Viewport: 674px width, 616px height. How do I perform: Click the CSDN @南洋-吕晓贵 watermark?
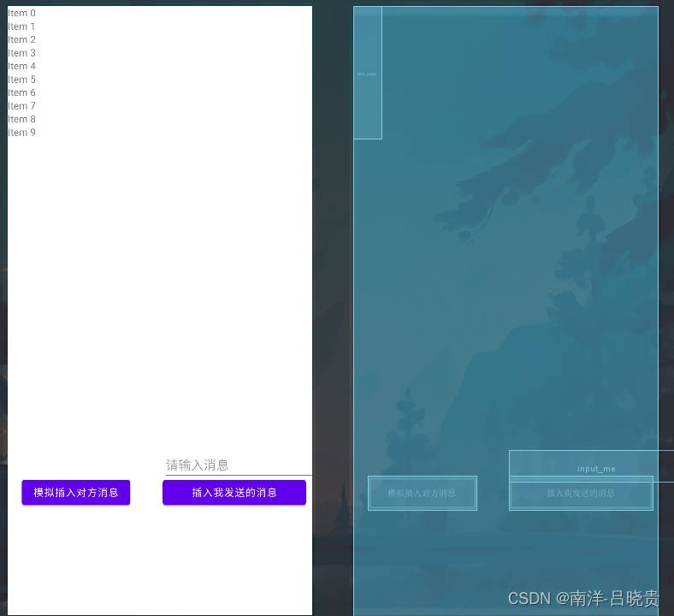(x=583, y=598)
